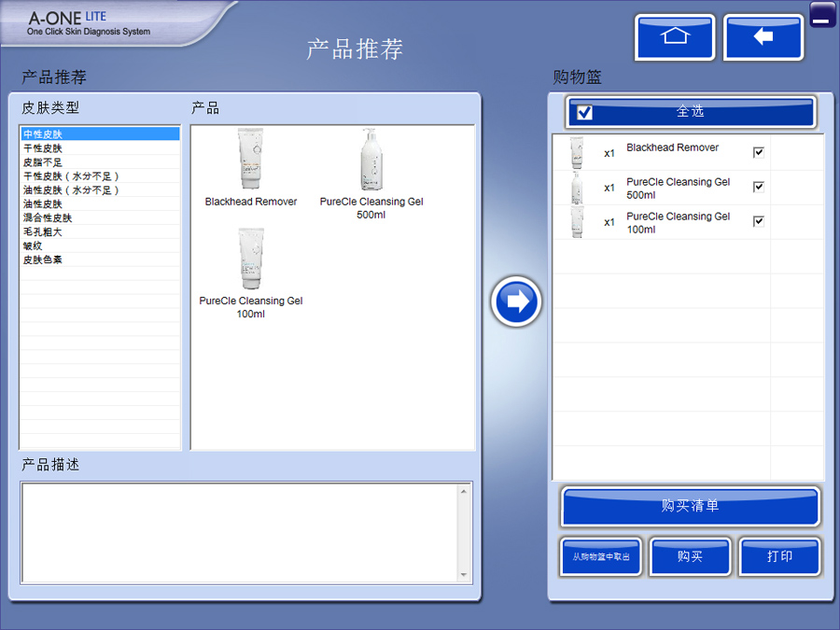Click x1 quantity for PureCle Gel 100ml
Viewport: 840px width, 630px height.
click(x=609, y=222)
